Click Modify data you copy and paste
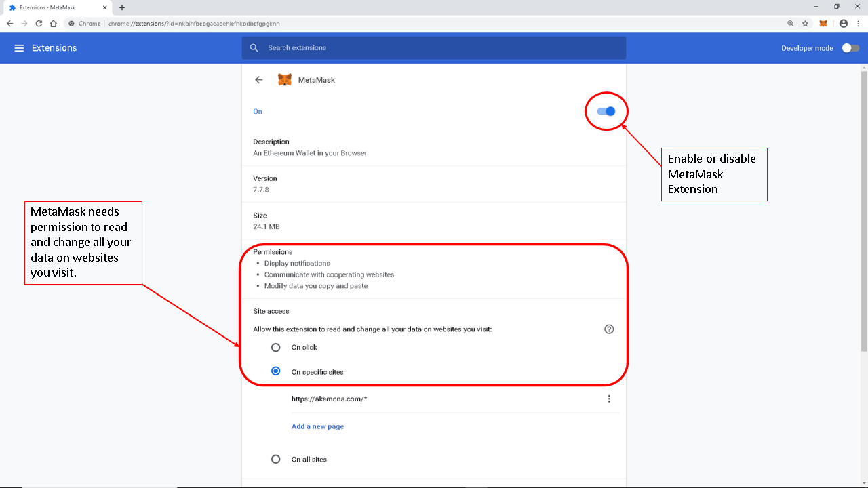Viewport: 868px width, 488px height. click(316, 286)
